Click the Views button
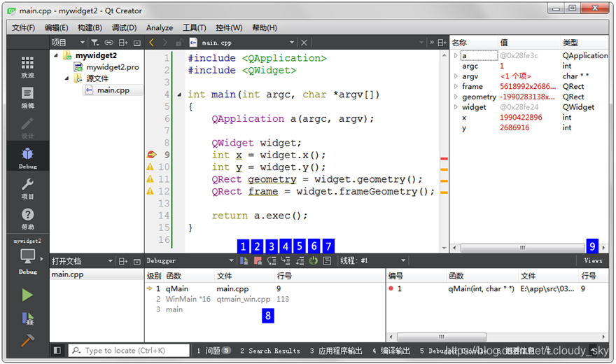 [593, 260]
